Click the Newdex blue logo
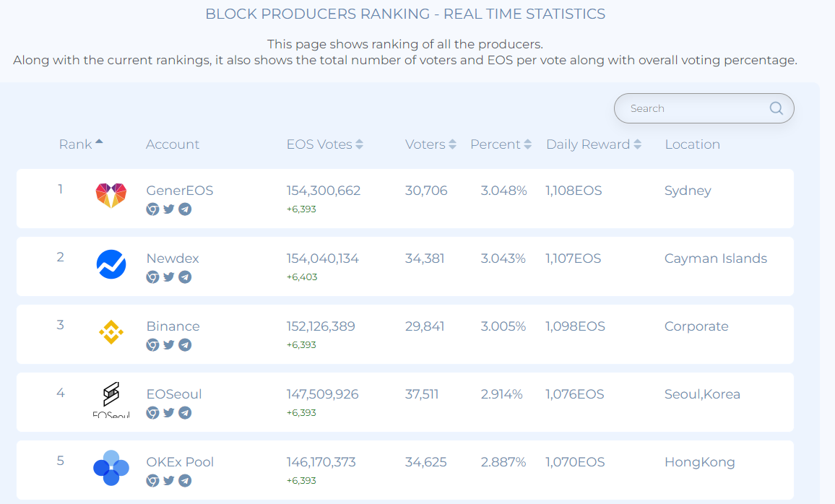835x504 pixels. [x=111, y=264]
